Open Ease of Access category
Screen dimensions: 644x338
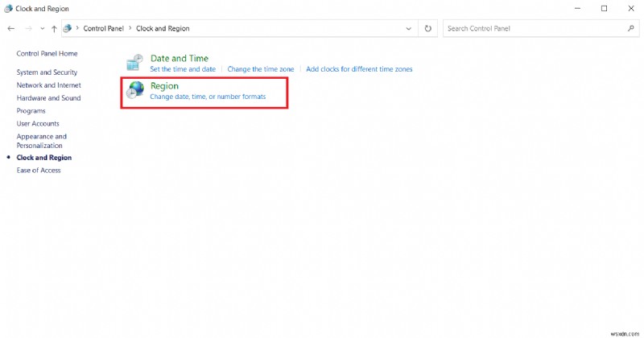point(39,171)
